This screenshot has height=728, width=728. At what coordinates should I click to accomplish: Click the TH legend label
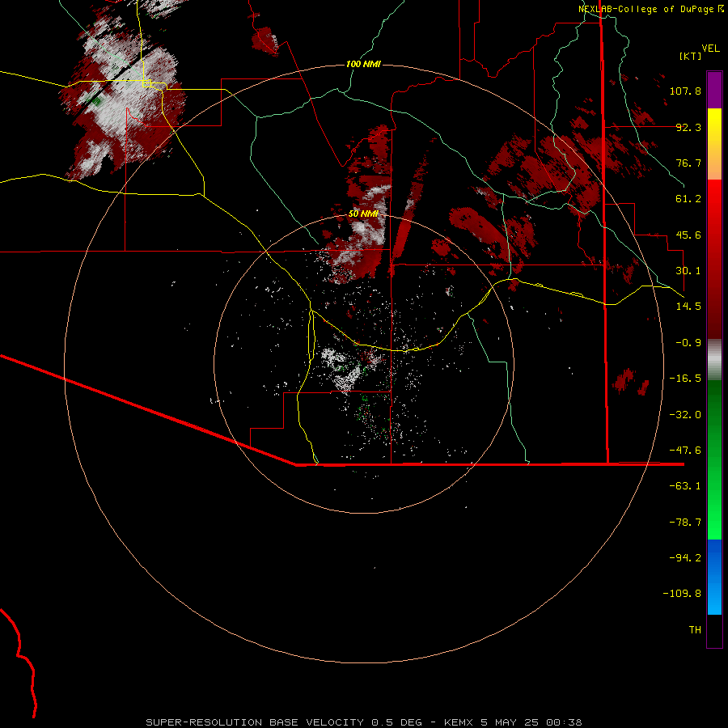tap(695, 630)
